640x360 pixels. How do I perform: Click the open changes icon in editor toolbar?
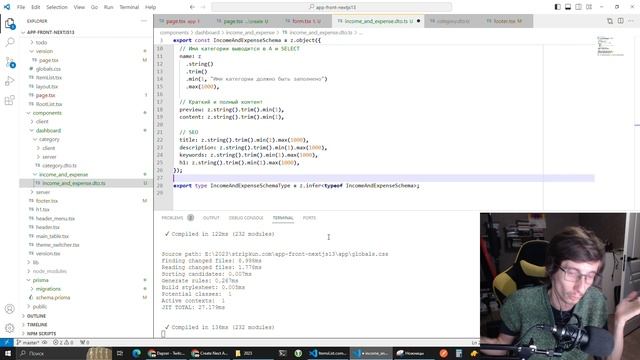pos(610,21)
